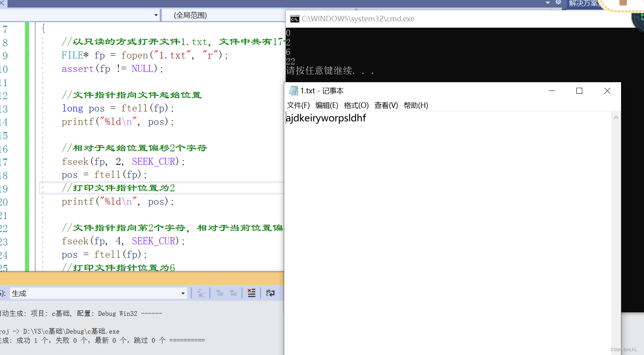Open Notepad's 查看(V) menu
Screen dimensions: 644x355
click(386, 105)
